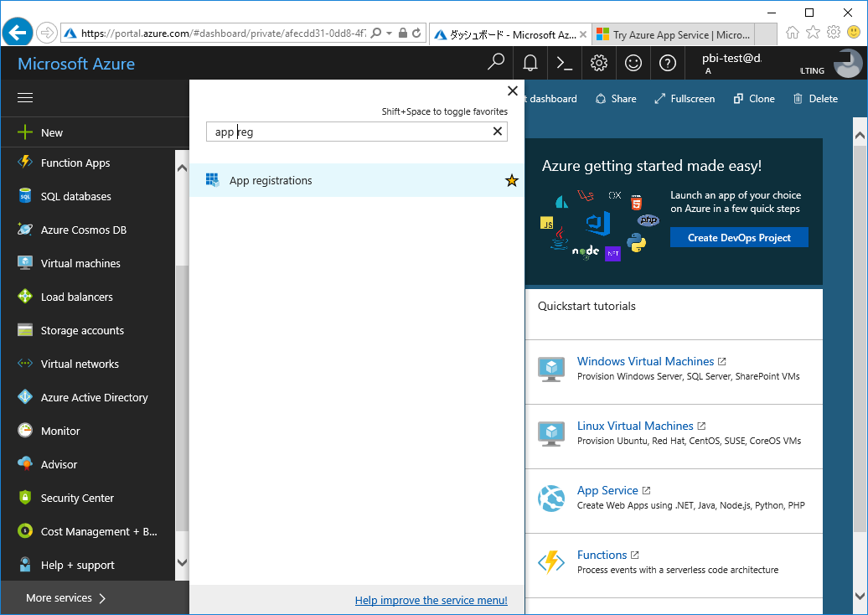Image resolution: width=868 pixels, height=615 pixels.
Task: Click dashboard scrollbar up arrow
Action: (x=860, y=136)
